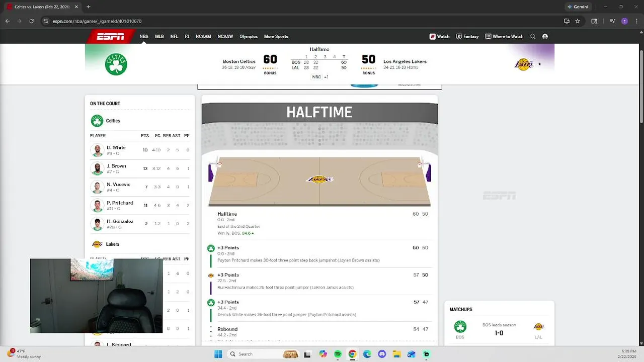Launch Spotify from the taskbar

pyautogui.click(x=338, y=354)
